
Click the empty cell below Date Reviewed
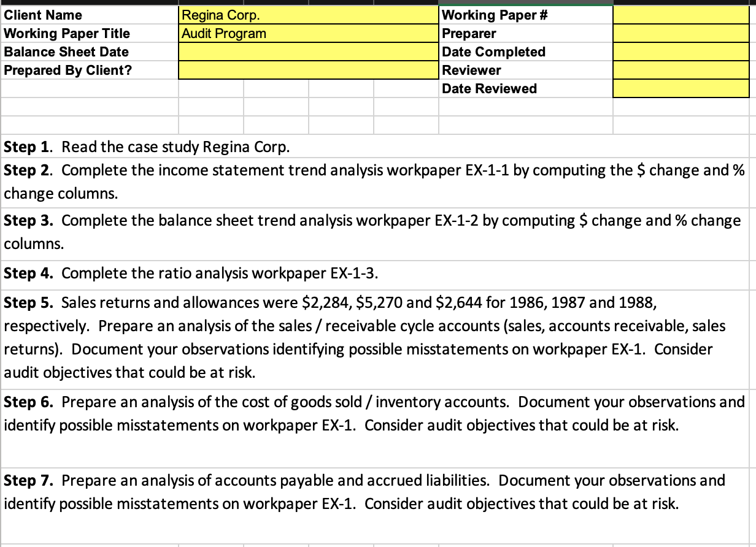coord(681,107)
